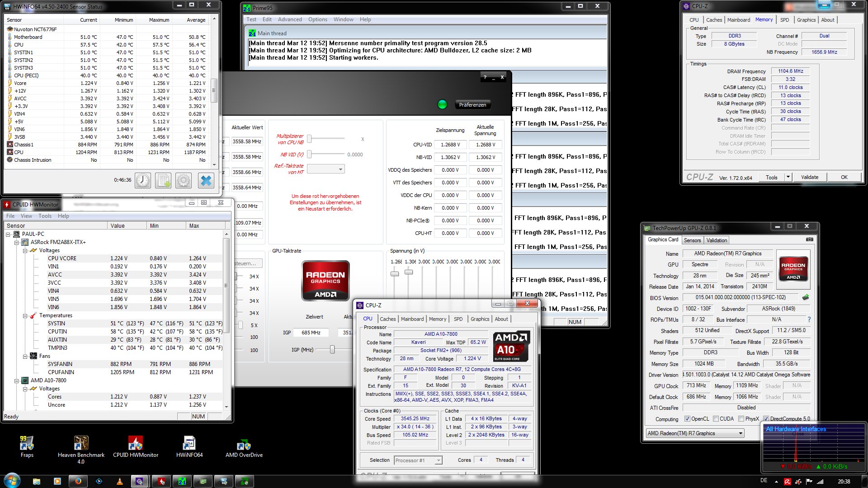Click HWiNFO log file icon with green plus
This screenshot has width=868, height=488.
click(163, 180)
